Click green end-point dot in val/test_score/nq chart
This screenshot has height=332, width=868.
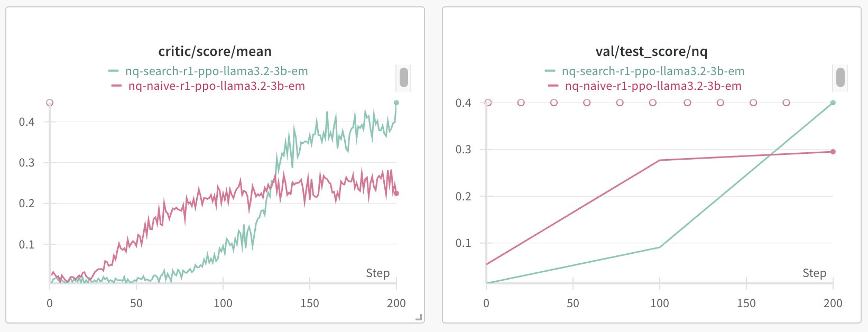[x=833, y=103]
